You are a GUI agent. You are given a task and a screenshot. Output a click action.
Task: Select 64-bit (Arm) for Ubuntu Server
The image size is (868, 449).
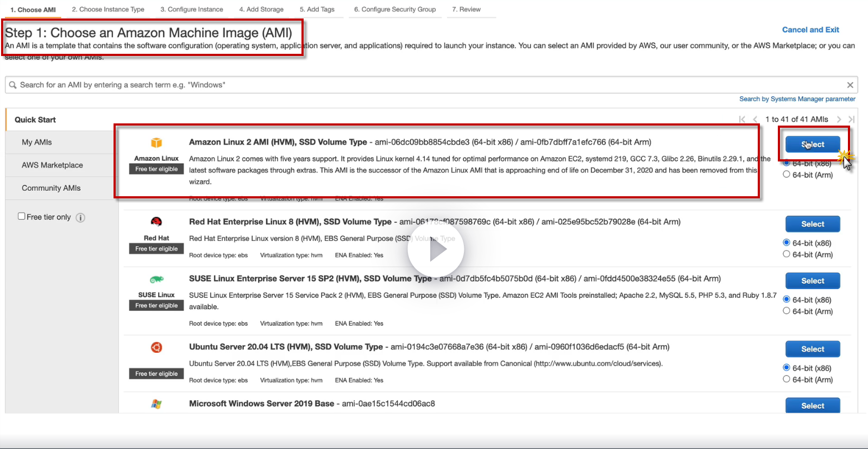787,379
